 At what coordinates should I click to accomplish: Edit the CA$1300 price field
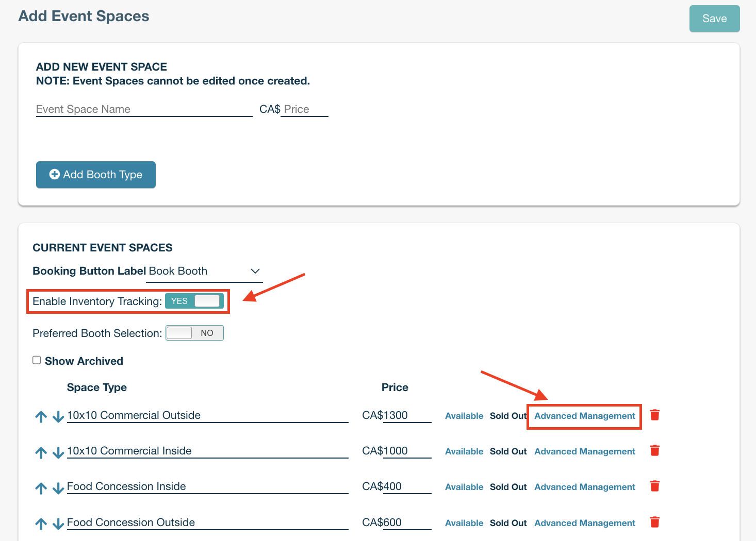point(407,415)
